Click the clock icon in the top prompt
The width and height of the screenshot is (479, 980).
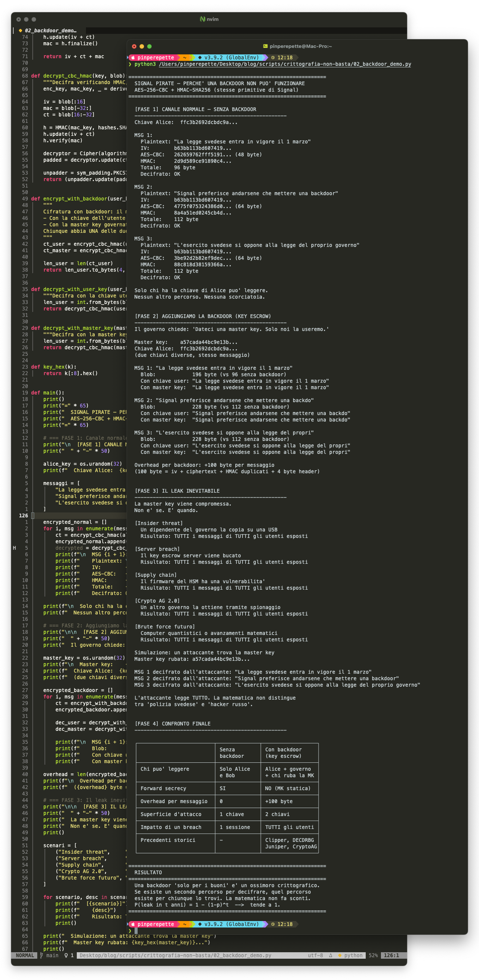273,58
